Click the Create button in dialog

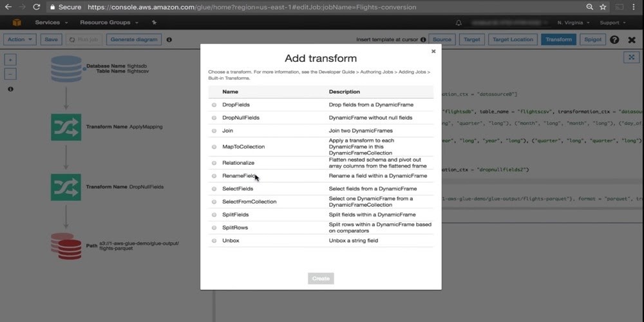tap(321, 278)
